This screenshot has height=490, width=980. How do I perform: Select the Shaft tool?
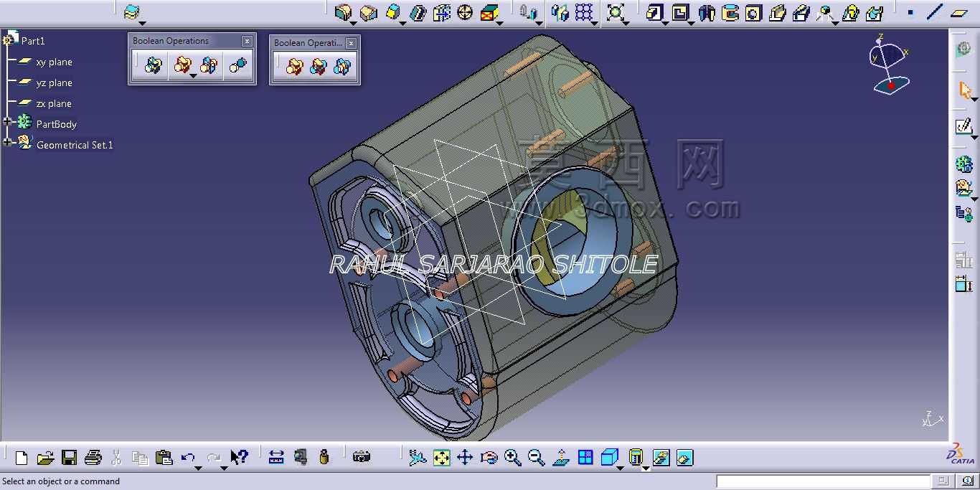(707, 12)
